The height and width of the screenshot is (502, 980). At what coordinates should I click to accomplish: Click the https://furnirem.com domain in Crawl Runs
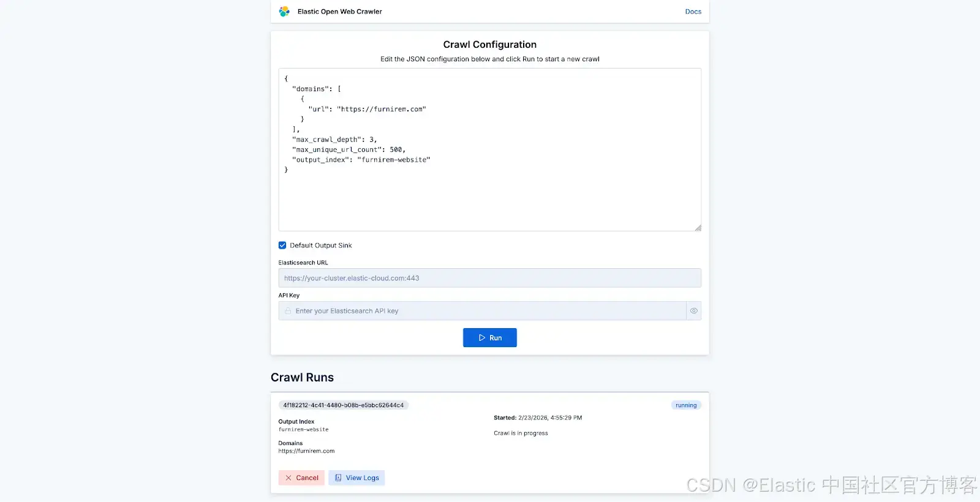[306, 451]
